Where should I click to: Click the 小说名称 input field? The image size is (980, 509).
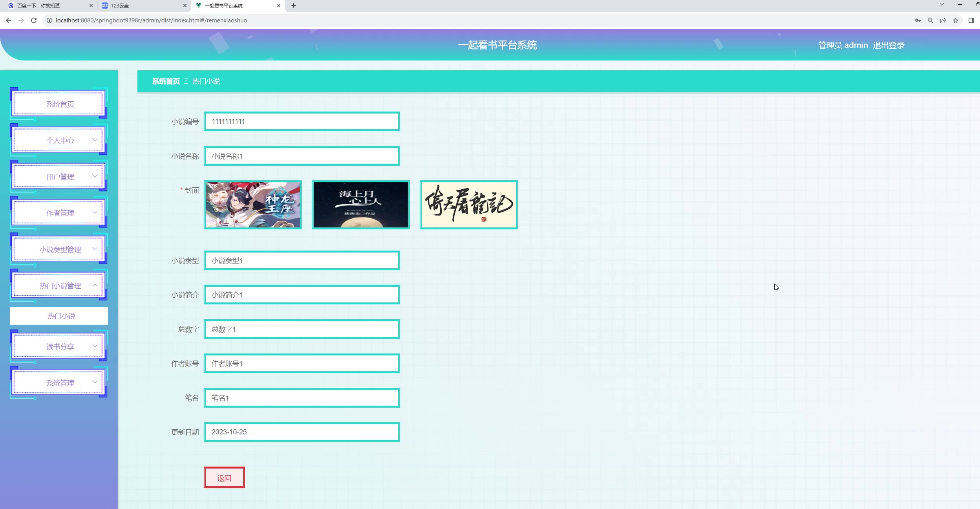(302, 156)
